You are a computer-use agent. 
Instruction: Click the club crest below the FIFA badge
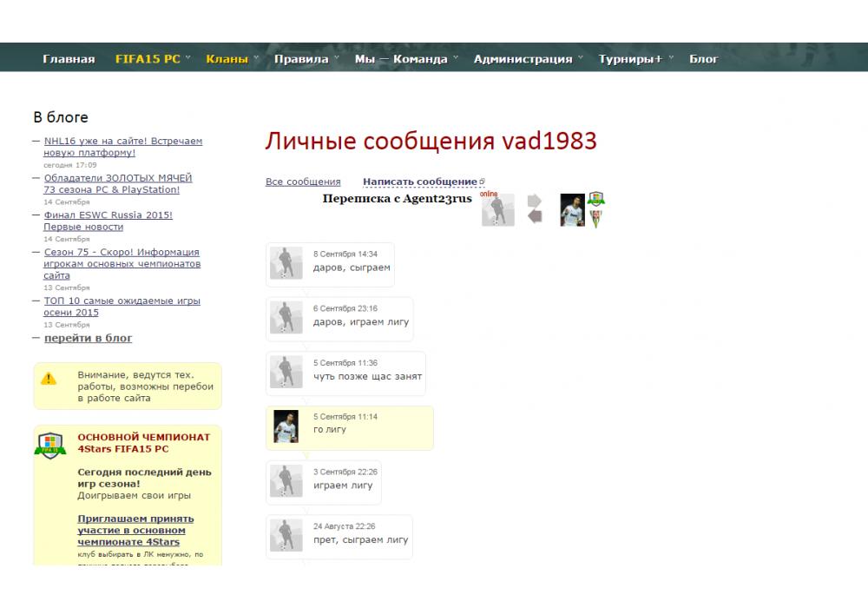(595, 219)
